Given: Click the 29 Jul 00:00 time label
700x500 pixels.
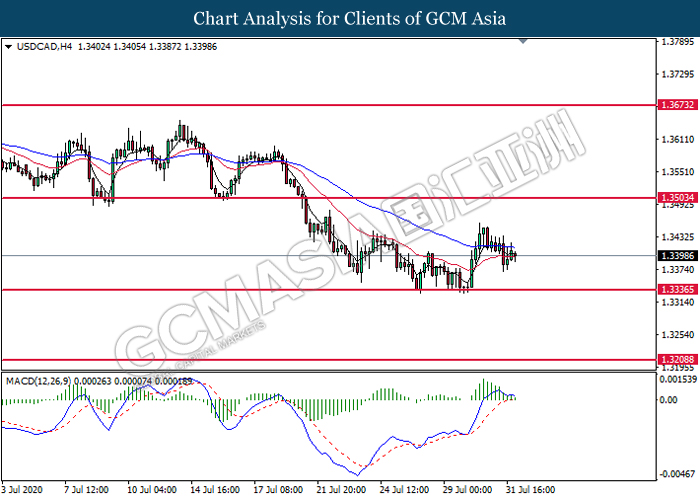Looking at the screenshot, I should 467,490.
